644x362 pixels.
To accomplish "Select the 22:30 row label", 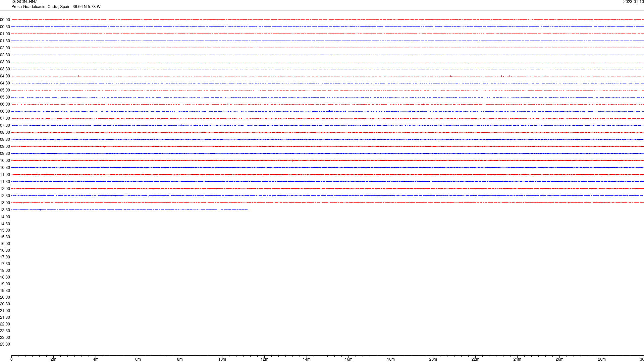I will (x=5, y=331).
